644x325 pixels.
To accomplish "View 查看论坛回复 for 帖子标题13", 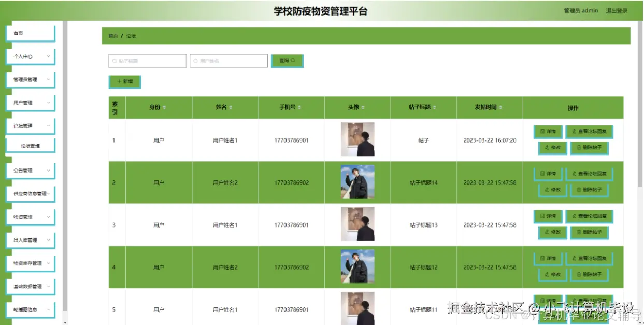I will [590, 216].
